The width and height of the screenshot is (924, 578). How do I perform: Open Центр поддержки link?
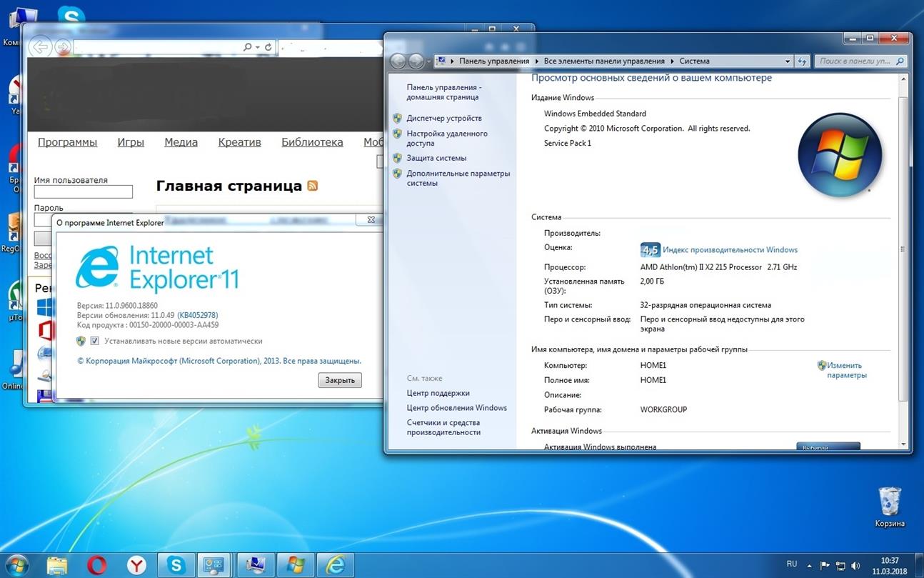pyautogui.click(x=438, y=393)
